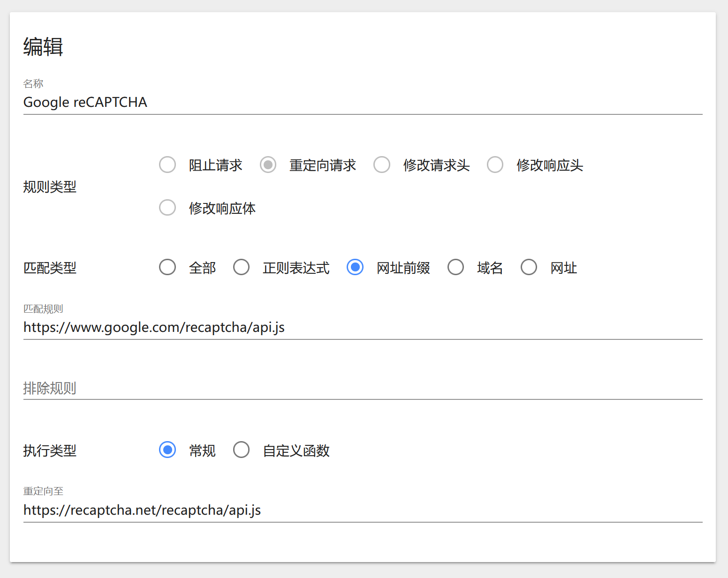Select the 网址前缀 match type
The image size is (728, 578).
[x=355, y=267]
